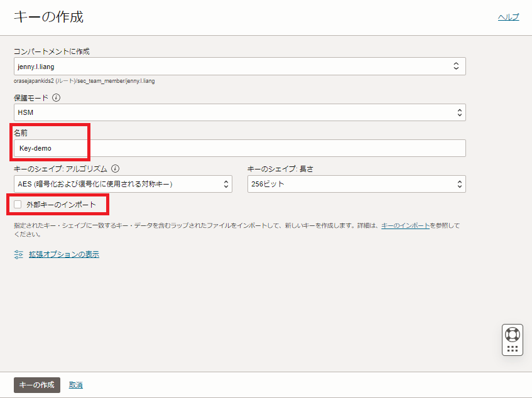Click the sliders icon next to 拡張オプションの表示
Screen dimensions: 532x398
click(19, 254)
